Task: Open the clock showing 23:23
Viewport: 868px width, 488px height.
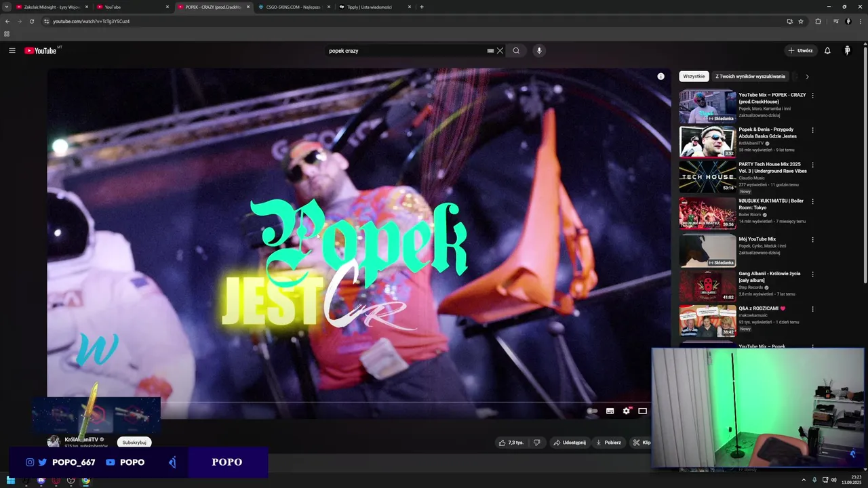Action: (850, 480)
